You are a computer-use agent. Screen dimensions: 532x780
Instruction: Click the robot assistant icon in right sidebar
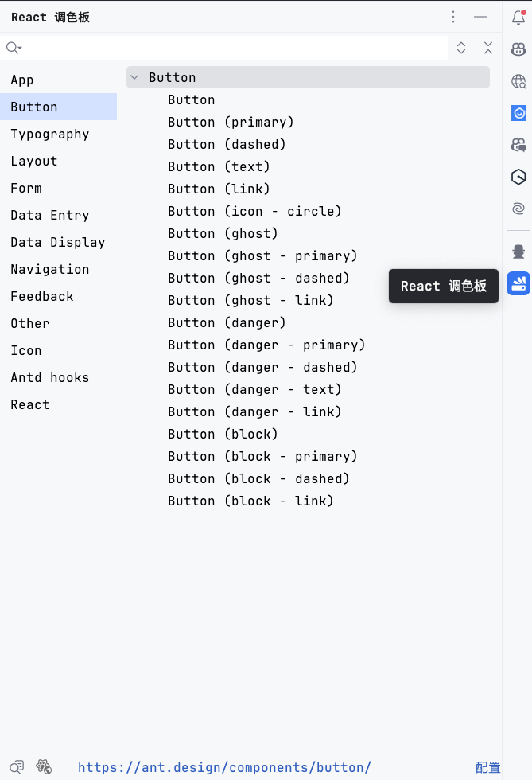(x=518, y=49)
